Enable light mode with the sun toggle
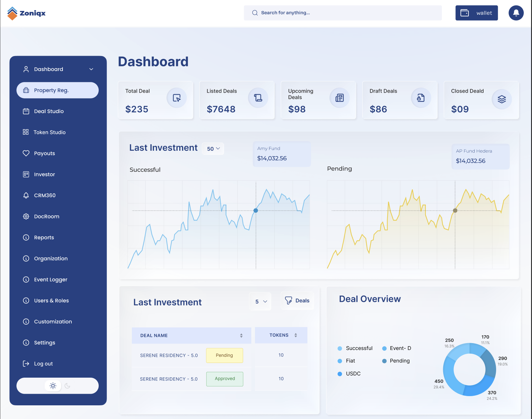The image size is (532, 419). (53, 386)
